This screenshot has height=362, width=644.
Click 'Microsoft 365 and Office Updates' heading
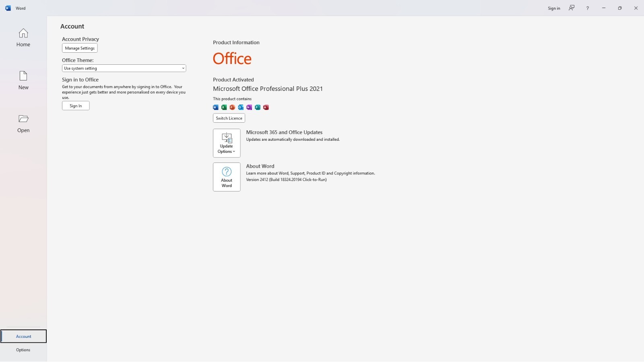pos(284,132)
